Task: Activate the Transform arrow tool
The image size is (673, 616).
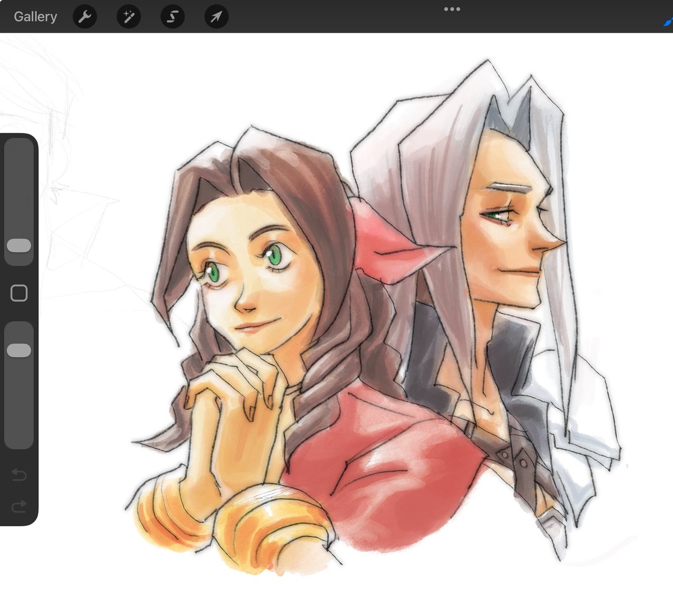Action: coord(216,17)
